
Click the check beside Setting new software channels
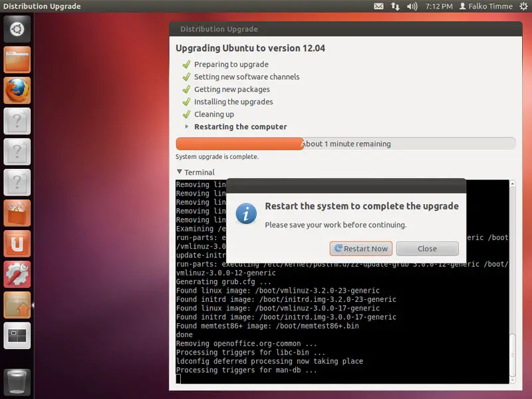186,77
